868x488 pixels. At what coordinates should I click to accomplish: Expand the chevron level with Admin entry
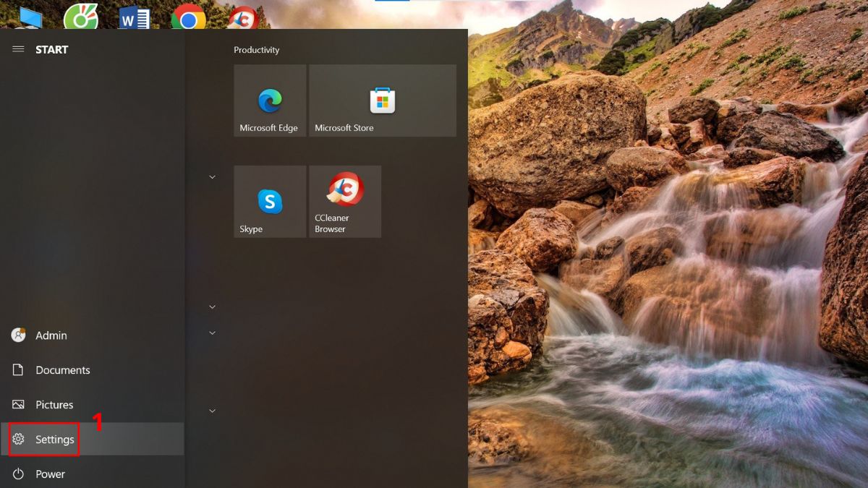tap(212, 333)
